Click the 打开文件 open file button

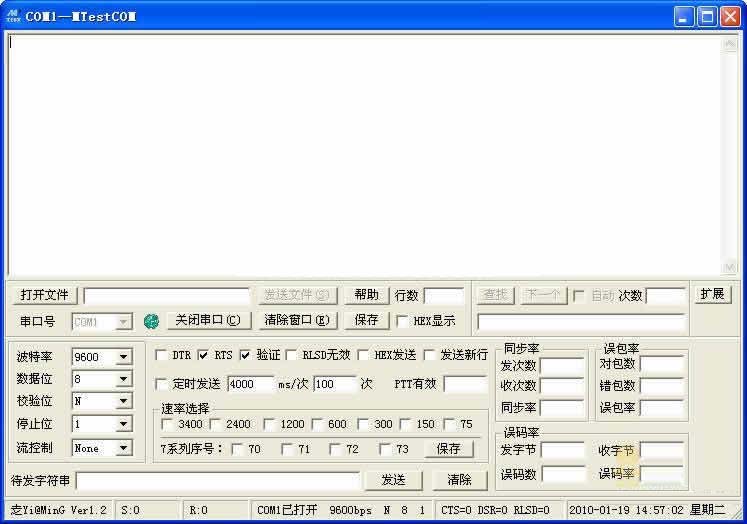[44, 295]
